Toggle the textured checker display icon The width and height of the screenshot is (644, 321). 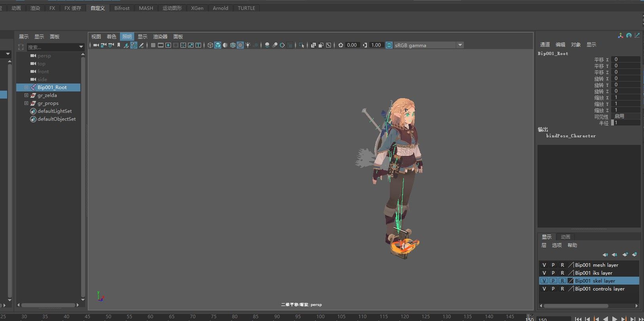click(240, 45)
